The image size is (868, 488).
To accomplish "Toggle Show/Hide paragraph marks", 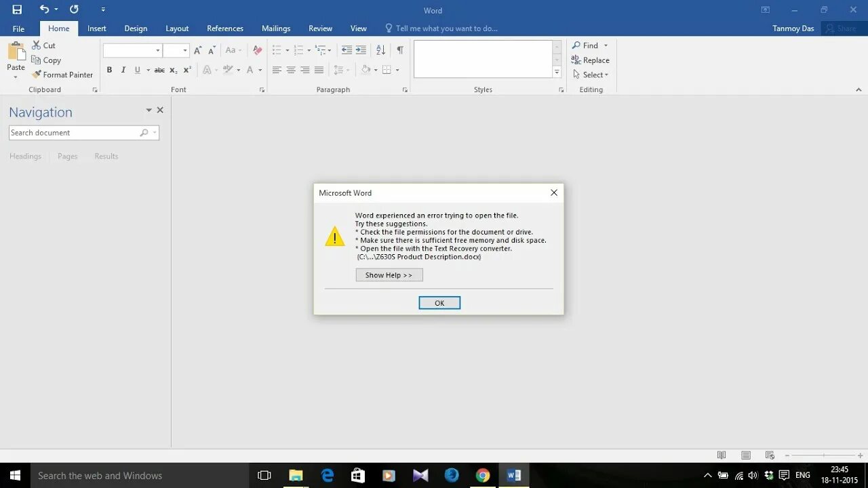I will pyautogui.click(x=400, y=50).
